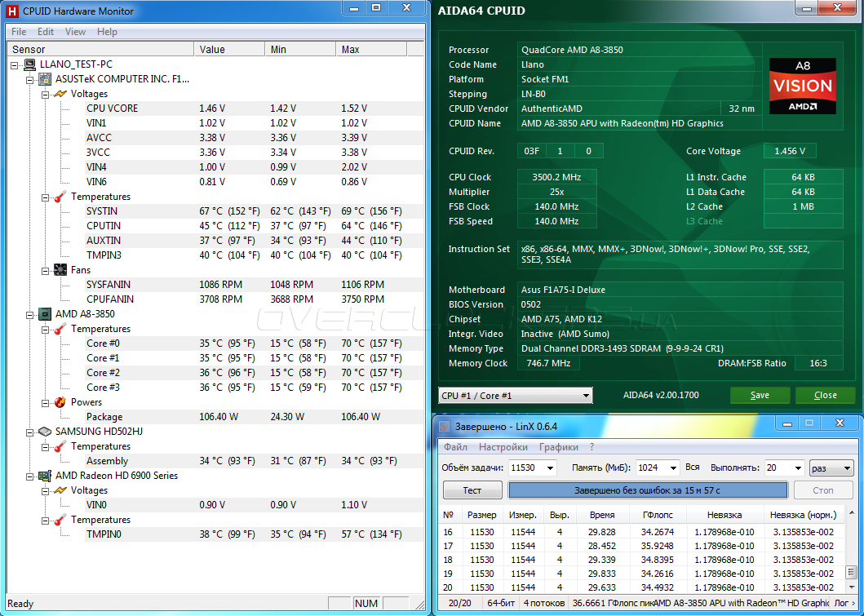Click the AMD A8-3850 processor chip icon

(45, 314)
